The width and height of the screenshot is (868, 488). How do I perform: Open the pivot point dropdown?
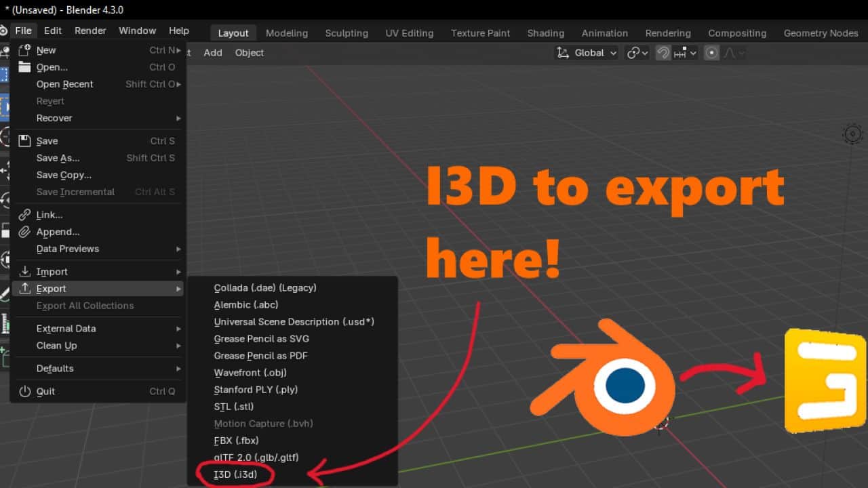(x=637, y=53)
